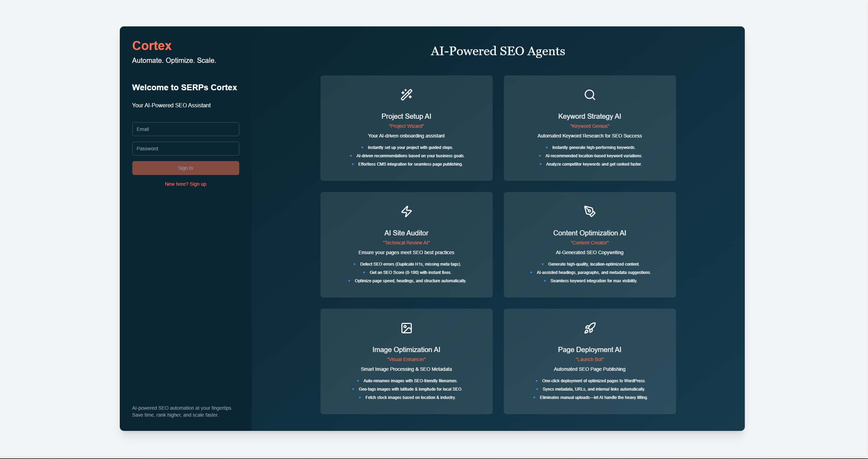This screenshot has height=459, width=868.
Task: Select the Image Optimization AI card title
Action: (406, 350)
